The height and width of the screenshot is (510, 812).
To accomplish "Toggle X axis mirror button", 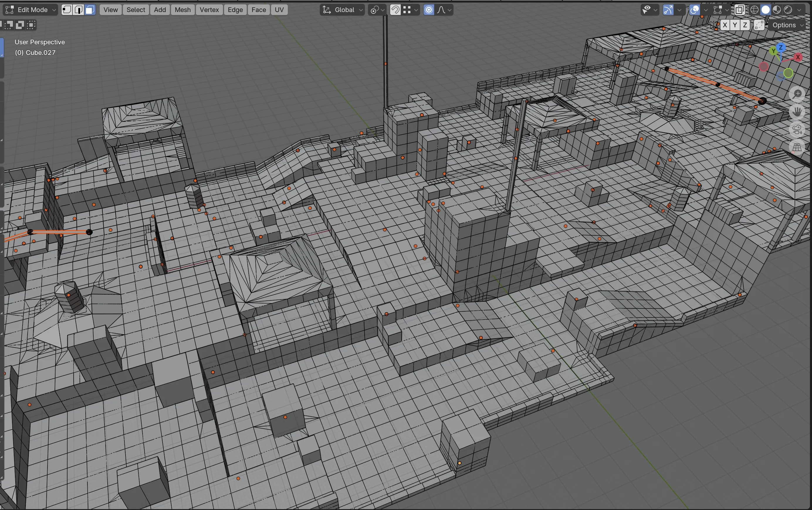I will pyautogui.click(x=725, y=25).
